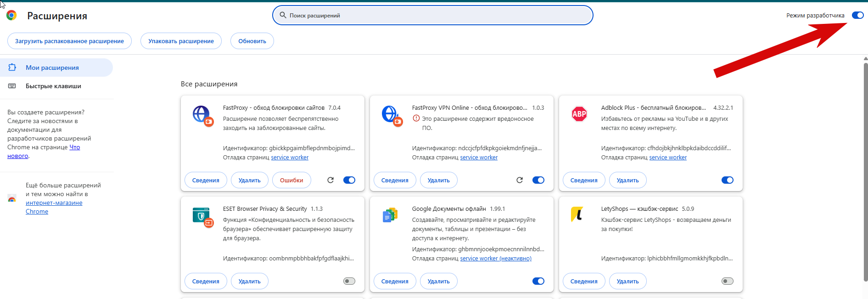The width and height of the screenshot is (868, 299).
Task: Click the ESET Browser Privacy shield icon
Action: click(x=202, y=216)
